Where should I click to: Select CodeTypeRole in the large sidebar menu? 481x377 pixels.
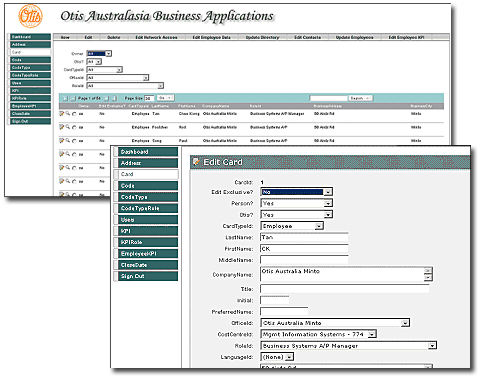coord(147,208)
